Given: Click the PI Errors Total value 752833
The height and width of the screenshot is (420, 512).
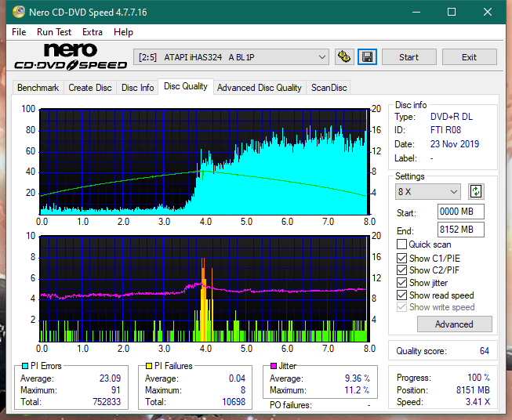Looking at the screenshot, I should tap(107, 402).
